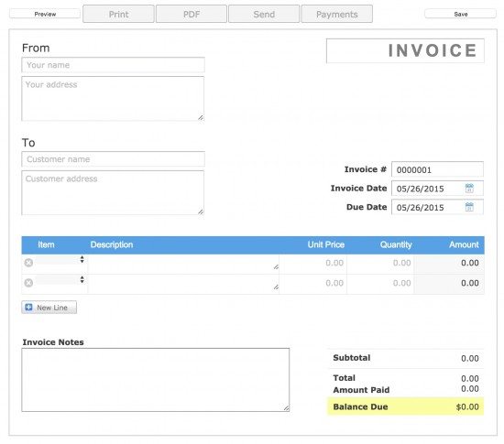504x444 pixels.
Task: Remove the first line item row
Action: [28, 263]
